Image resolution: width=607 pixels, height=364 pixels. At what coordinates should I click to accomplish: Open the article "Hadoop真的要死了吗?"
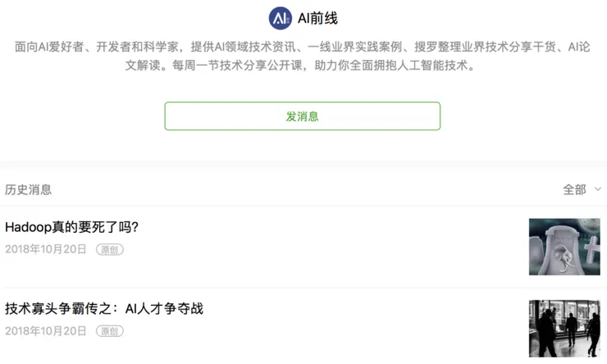(72, 227)
